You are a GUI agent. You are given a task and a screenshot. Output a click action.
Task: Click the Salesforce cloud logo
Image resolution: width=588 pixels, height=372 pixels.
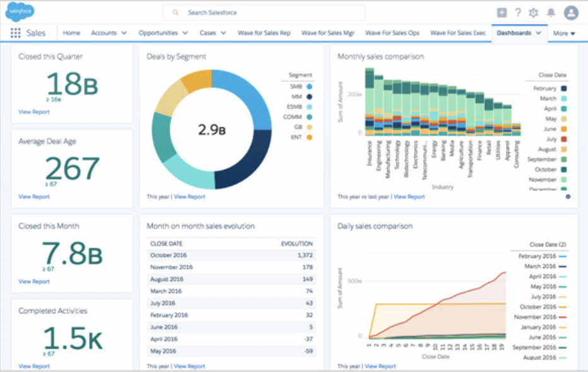coord(20,11)
